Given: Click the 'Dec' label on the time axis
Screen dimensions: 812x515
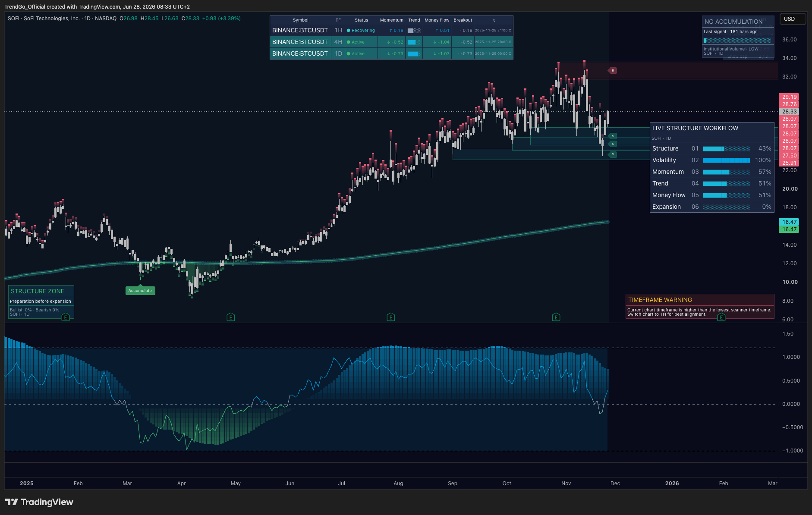Looking at the screenshot, I should pos(615,484).
